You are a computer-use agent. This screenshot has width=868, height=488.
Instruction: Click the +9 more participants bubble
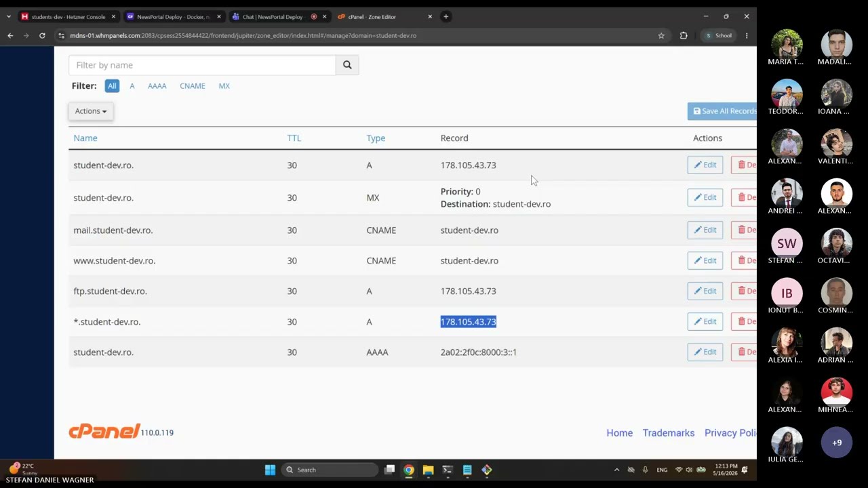[x=837, y=443]
